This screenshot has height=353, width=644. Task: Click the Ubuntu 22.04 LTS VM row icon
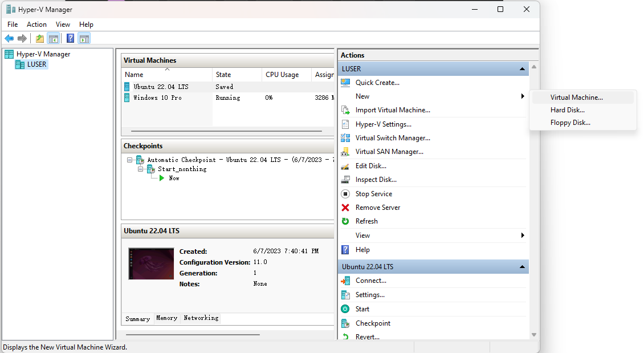tap(127, 87)
